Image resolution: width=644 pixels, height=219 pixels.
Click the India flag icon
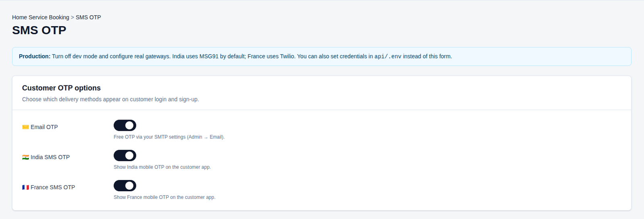point(25,157)
